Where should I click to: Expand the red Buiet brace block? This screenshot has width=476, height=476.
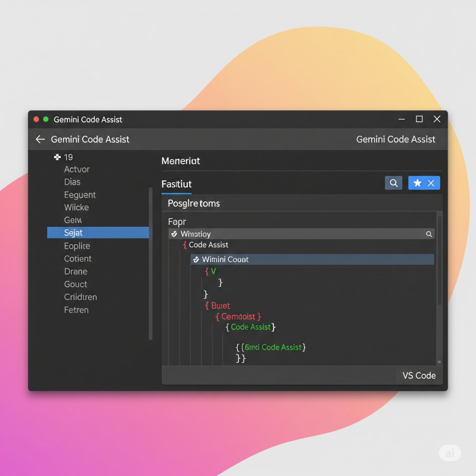point(207,306)
